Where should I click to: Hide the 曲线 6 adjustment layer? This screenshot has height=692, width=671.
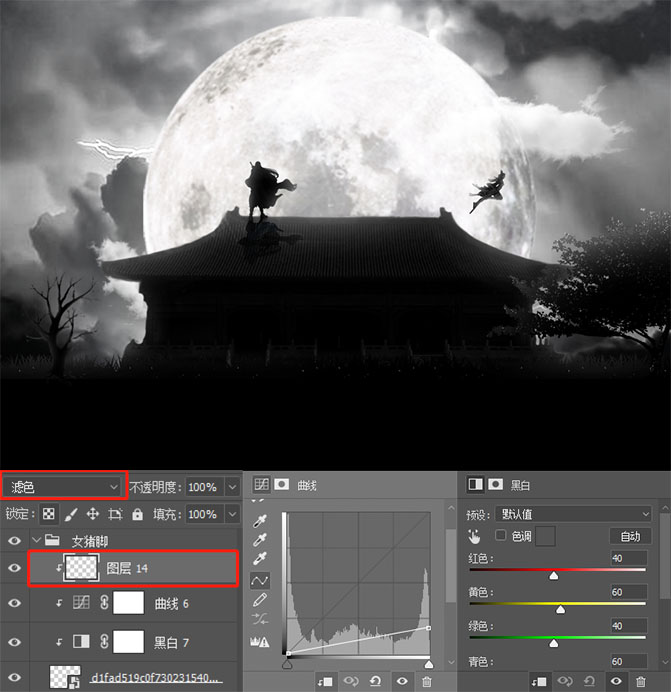click(x=14, y=603)
